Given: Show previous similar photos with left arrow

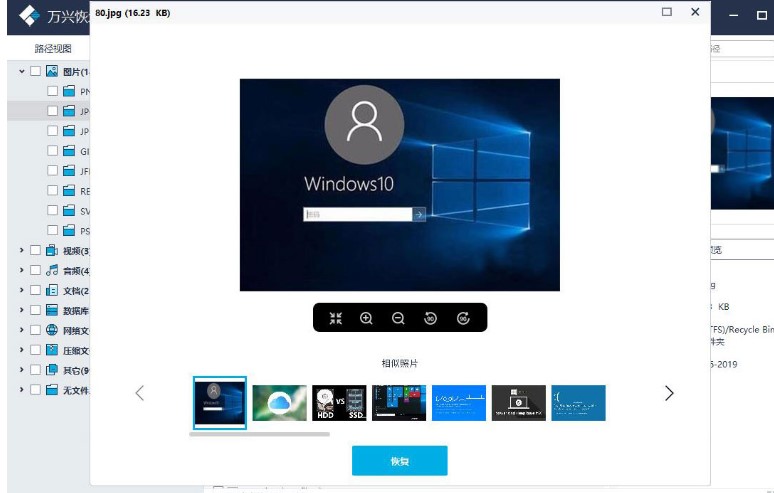Looking at the screenshot, I should [140, 393].
